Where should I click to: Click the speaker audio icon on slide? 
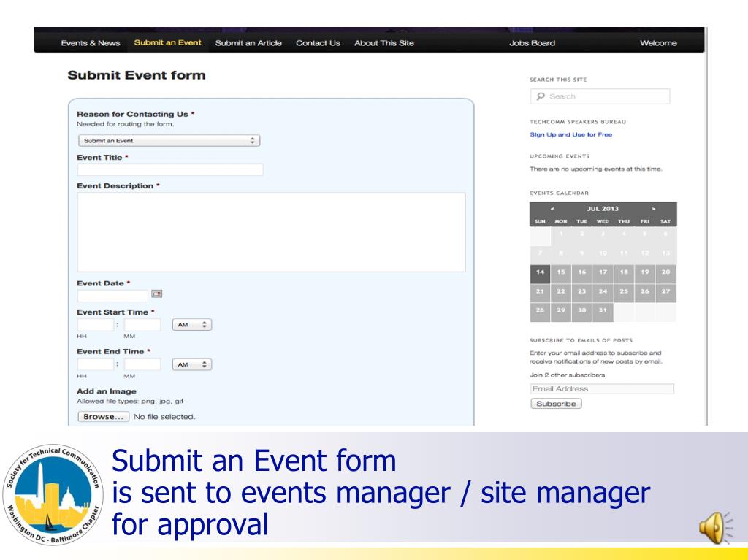(x=716, y=528)
